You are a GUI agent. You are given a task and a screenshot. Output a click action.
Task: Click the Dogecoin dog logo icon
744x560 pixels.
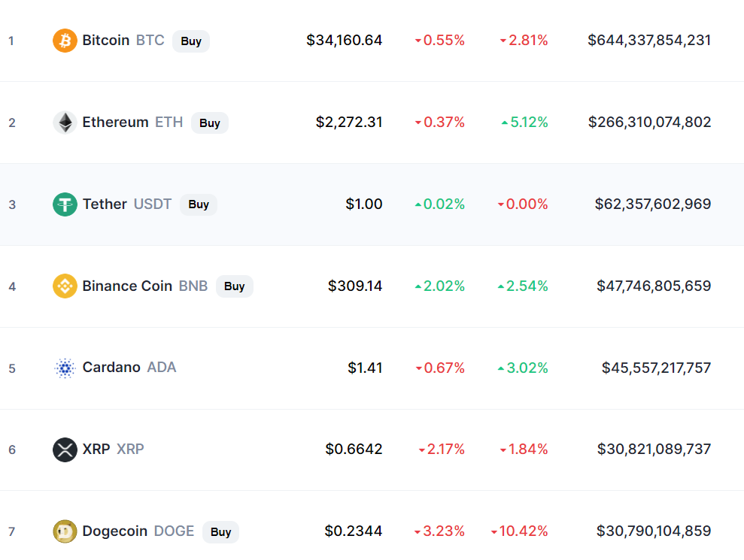[65, 531]
